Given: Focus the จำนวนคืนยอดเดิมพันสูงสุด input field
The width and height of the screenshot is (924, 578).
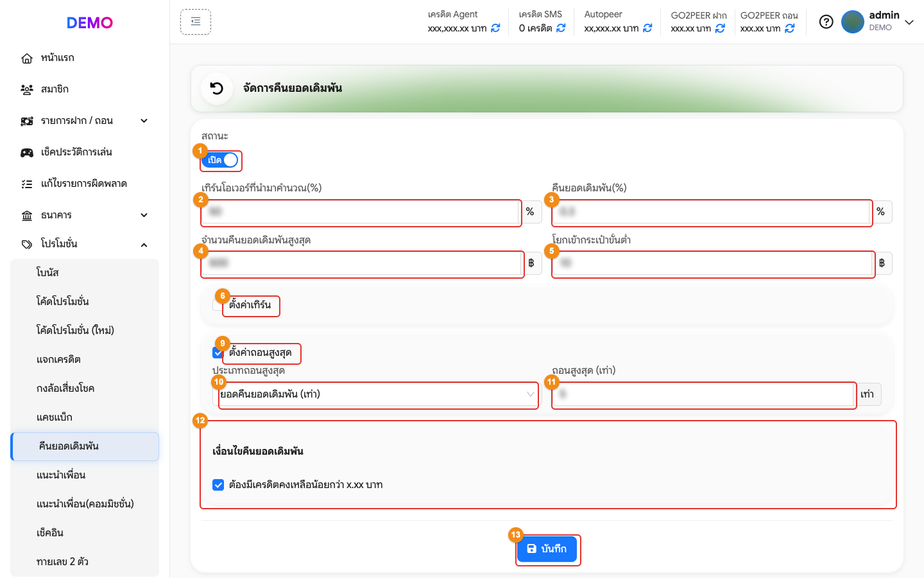Looking at the screenshot, I should tap(361, 263).
